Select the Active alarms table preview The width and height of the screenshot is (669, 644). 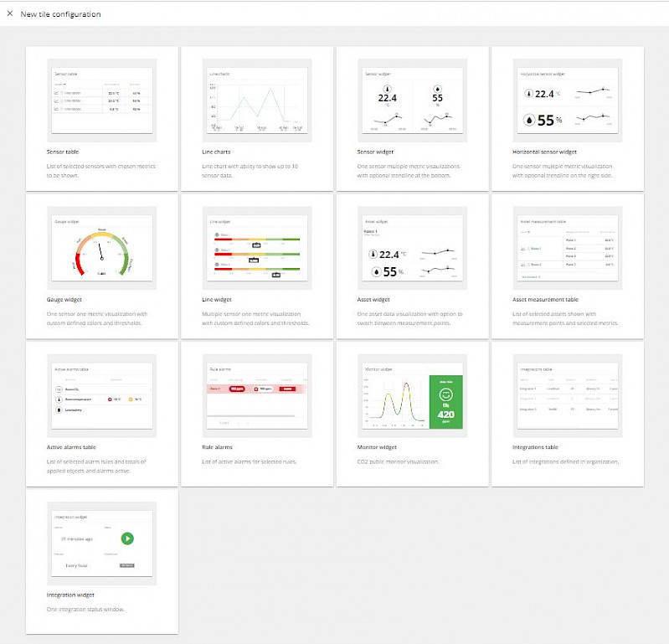pyautogui.click(x=102, y=396)
